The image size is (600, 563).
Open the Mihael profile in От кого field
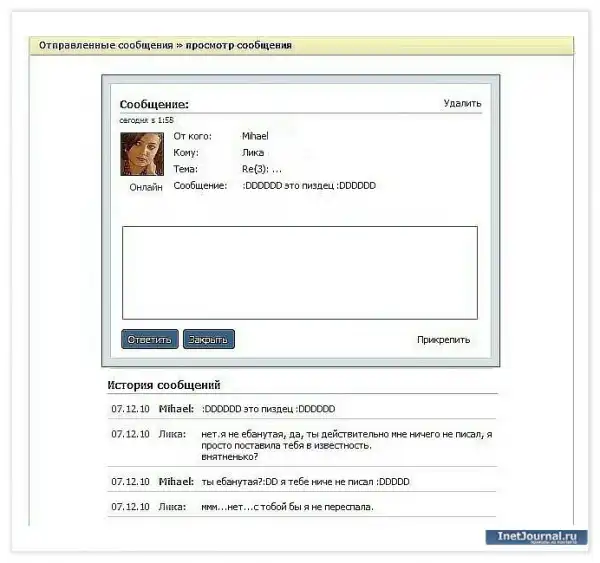[256, 135]
